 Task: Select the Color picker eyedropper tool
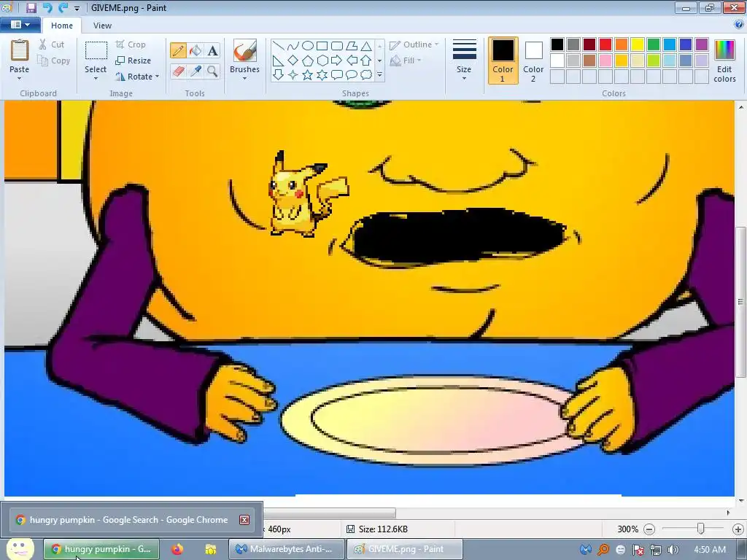click(x=196, y=71)
